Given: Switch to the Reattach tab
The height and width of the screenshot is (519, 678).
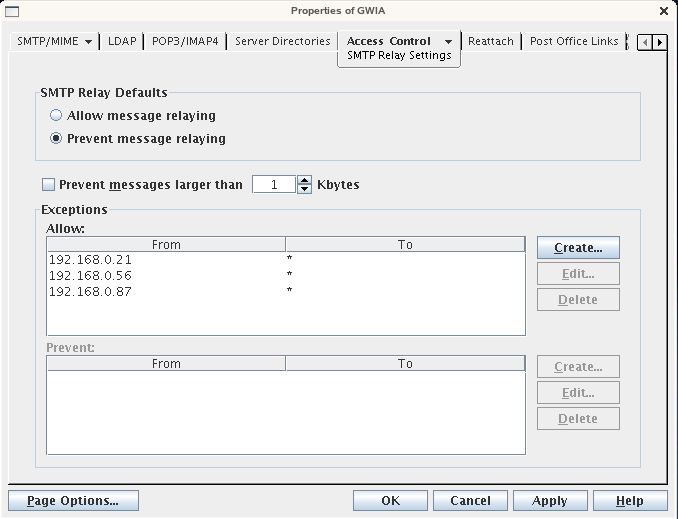Looking at the screenshot, I should point(491,42).
